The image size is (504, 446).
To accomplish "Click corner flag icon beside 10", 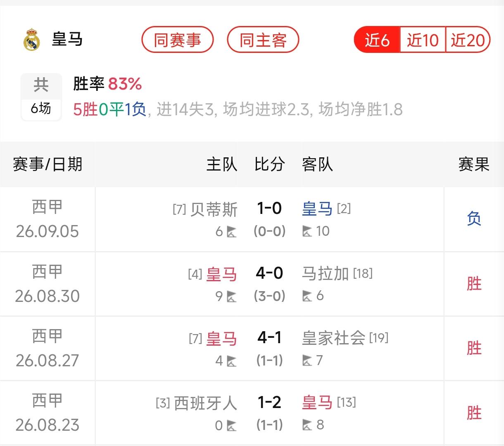I will (307, 232).
